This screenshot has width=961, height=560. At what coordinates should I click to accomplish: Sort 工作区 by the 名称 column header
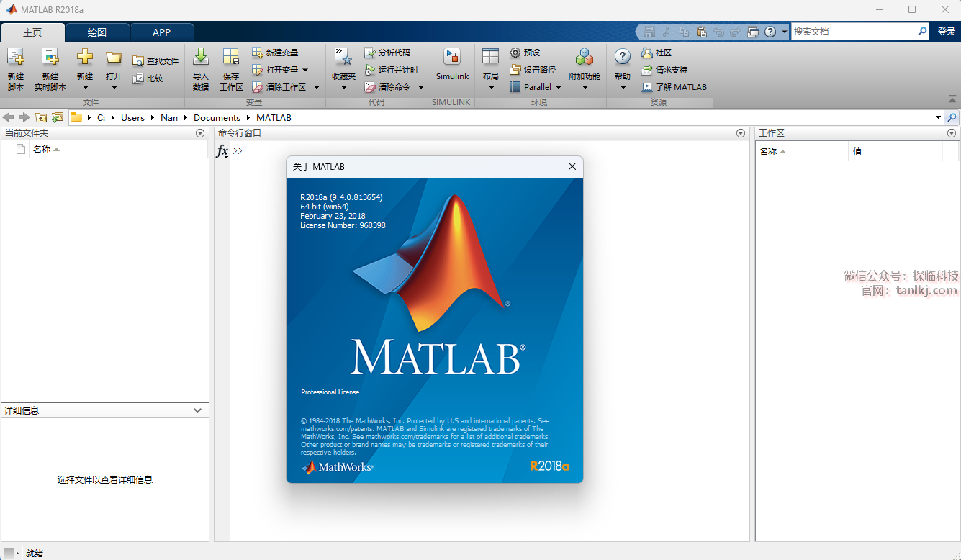click(x=802, y=151)
